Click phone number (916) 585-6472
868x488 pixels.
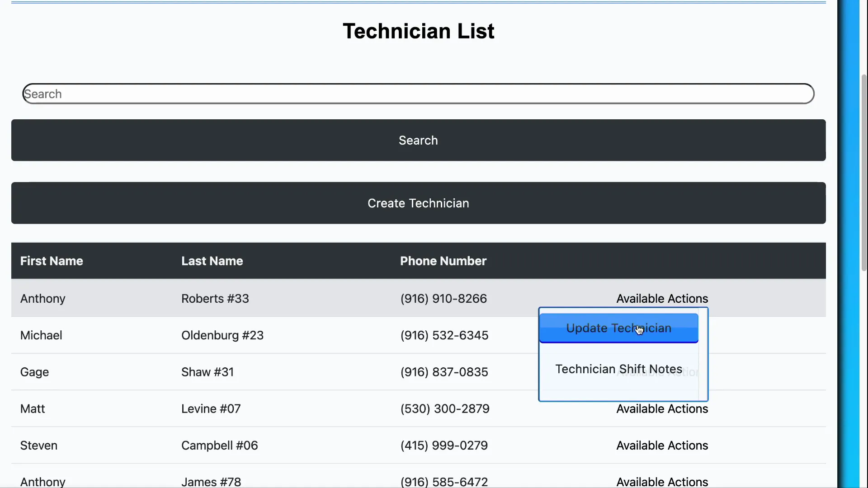pyautogui.click(x=444, y=482)
